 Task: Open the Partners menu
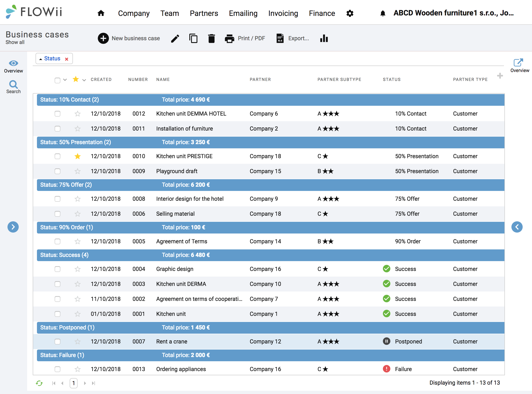[x=204, y=13]
